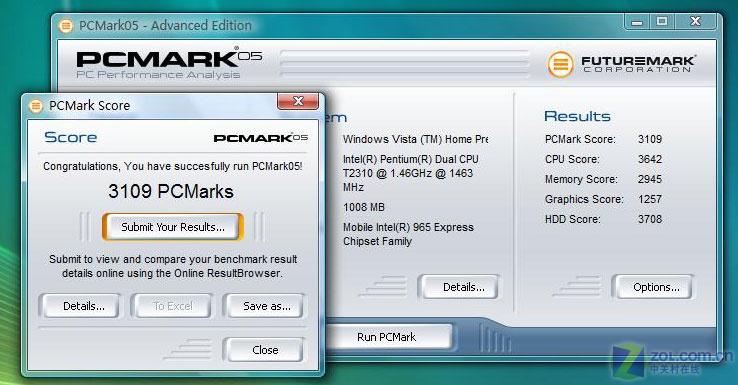Click the Score heading in the dialog

[71, 137]
